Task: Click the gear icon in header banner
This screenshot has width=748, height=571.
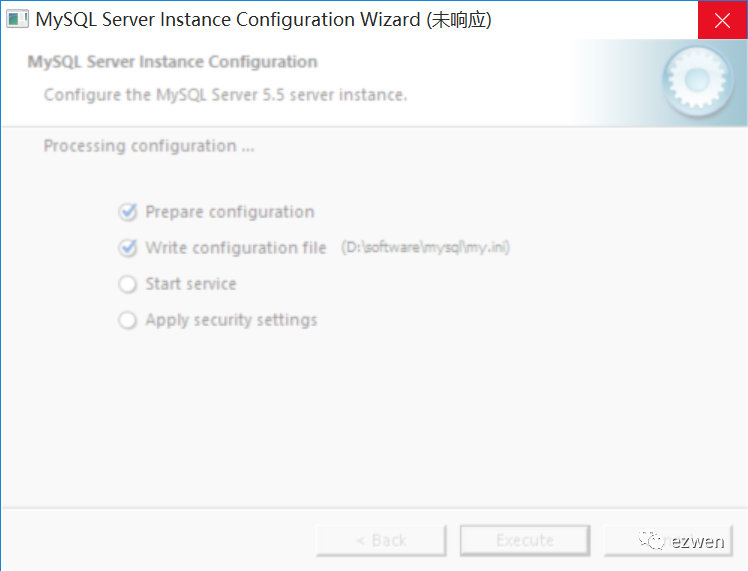Action: click(x=697, y=81)
